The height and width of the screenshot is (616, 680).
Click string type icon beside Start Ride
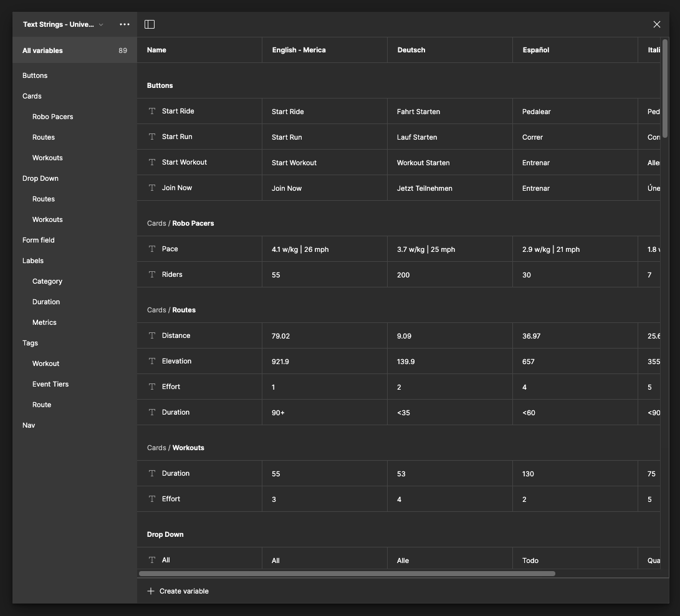(x=152, y=111)
